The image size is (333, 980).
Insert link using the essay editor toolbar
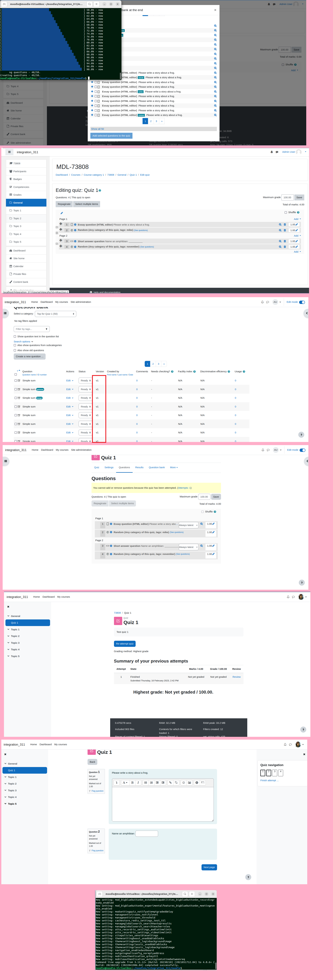[170, 783]
